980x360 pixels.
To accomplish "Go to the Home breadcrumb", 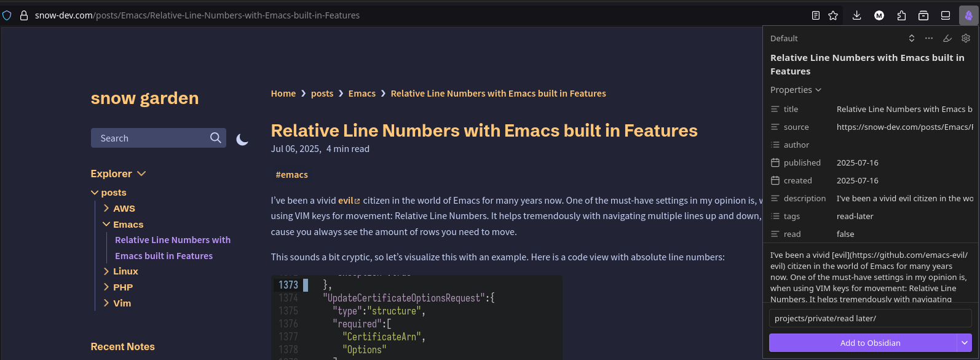I will click(x=283, y=94).
